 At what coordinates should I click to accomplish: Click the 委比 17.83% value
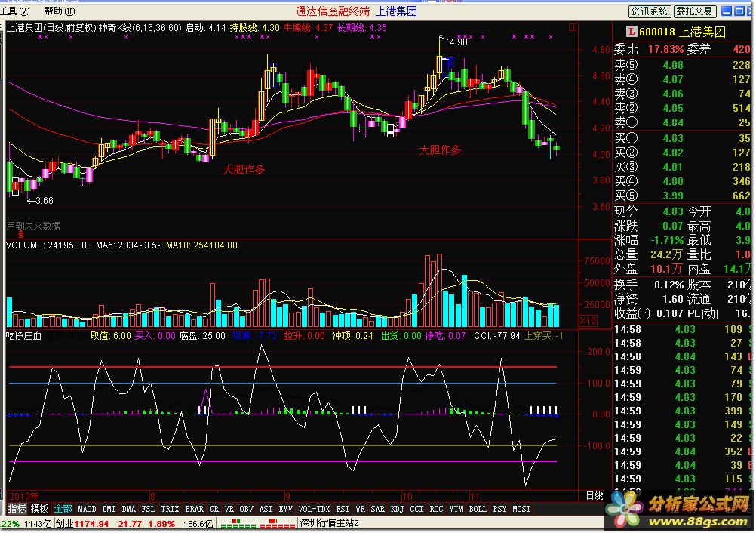click(666, 50)
